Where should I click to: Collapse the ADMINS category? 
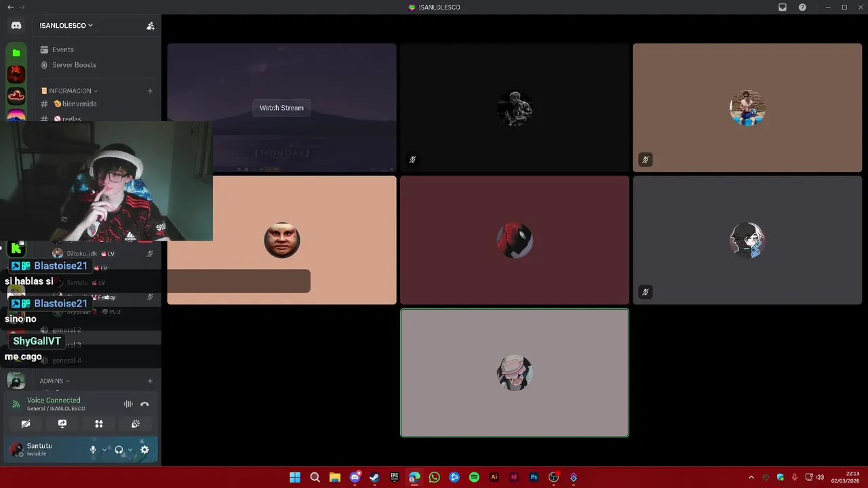(54, 381)
